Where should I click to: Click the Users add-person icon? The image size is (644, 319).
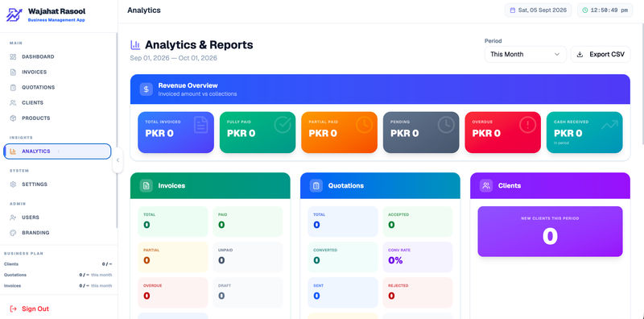[x=13, y=217]
